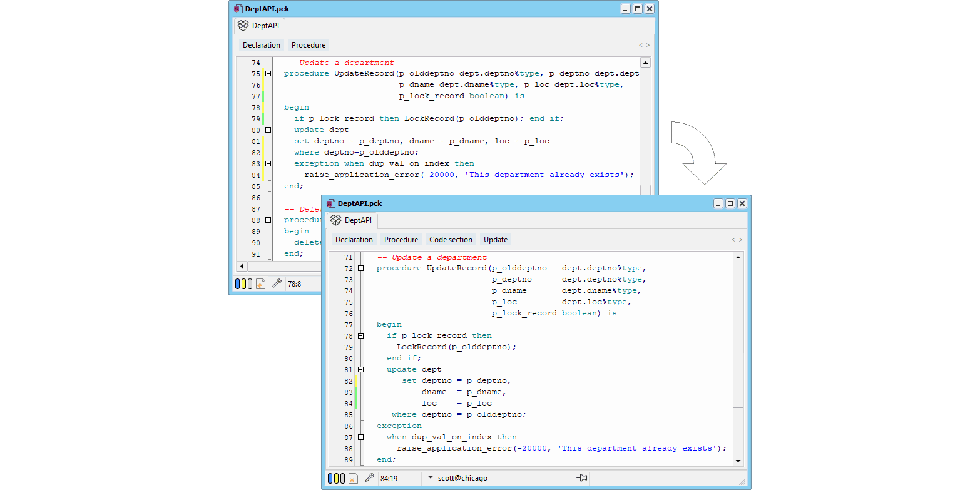Click the left navigation arrow in front window
This screenshot has width=980, height=490.
[x=733, y=240]
